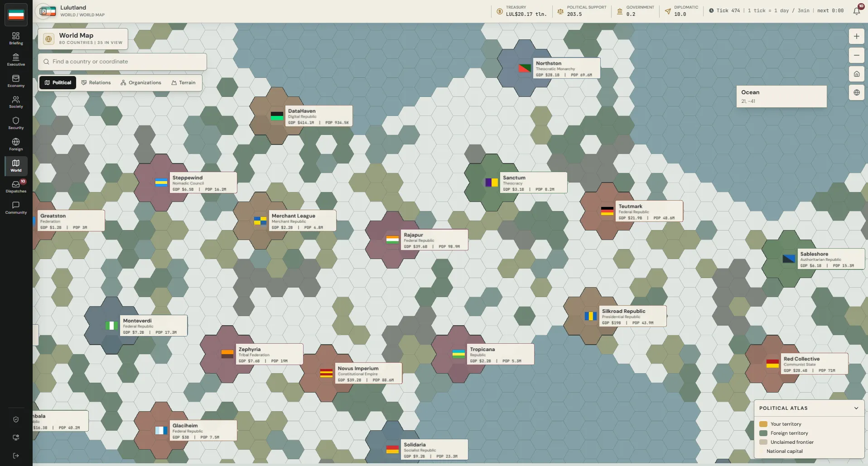The width and height of the screenshot is (868, 466).
Task: Click the Monteverdi flag on map
Action: click(111, 326)
